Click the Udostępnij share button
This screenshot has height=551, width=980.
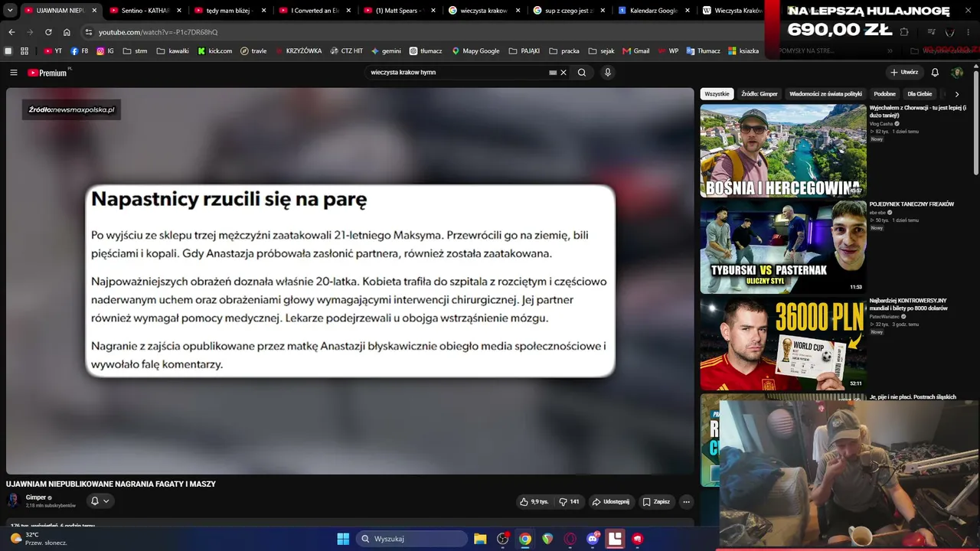click(x=610, y=501)
